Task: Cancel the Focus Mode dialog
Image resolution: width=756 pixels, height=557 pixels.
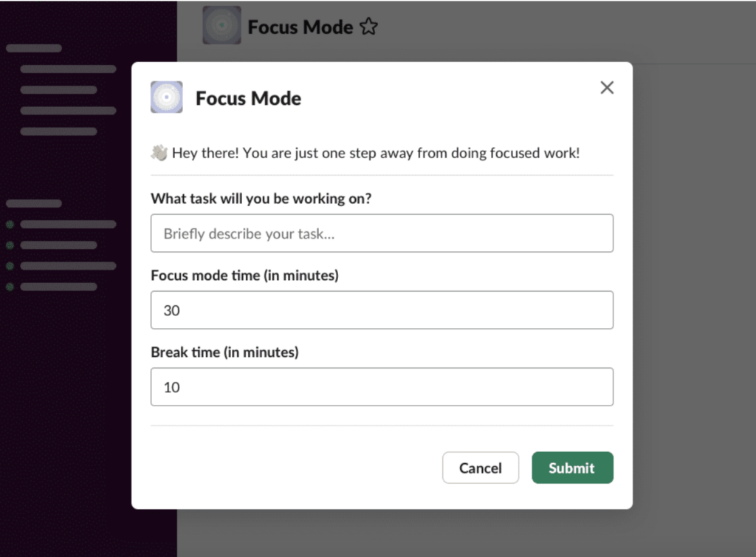Action: coord(480,468)
